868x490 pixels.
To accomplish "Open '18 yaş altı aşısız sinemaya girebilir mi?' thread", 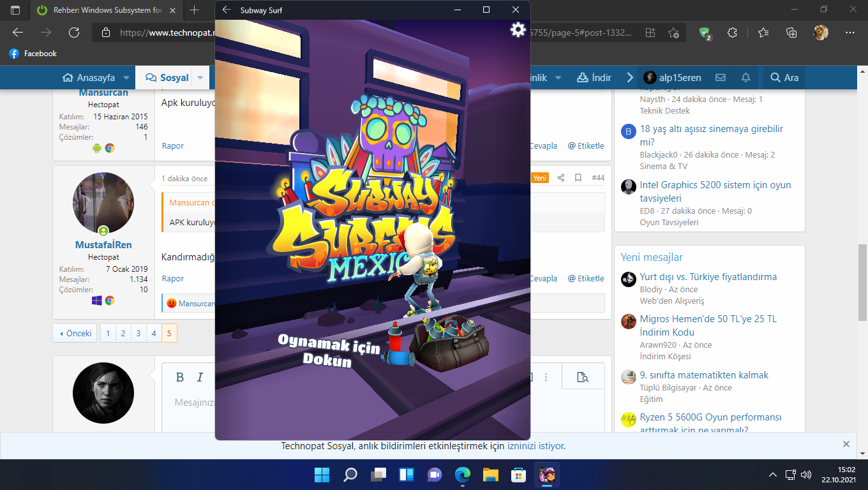I will (x=712, y=135).
